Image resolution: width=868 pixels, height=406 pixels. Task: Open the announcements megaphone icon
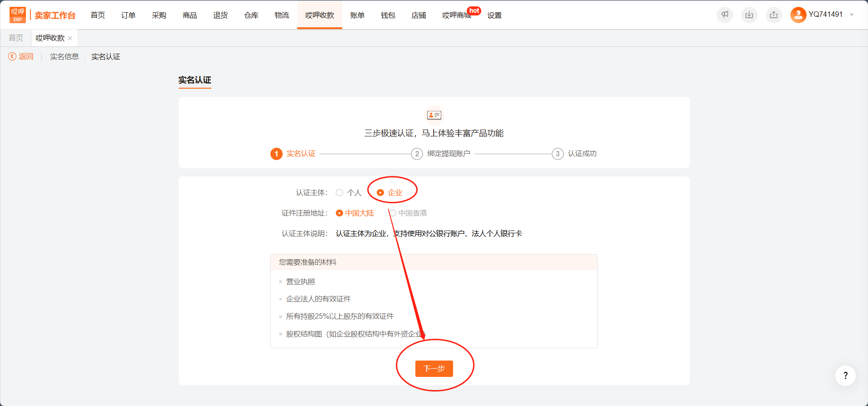pyautogui.click(x=725, y=15)
